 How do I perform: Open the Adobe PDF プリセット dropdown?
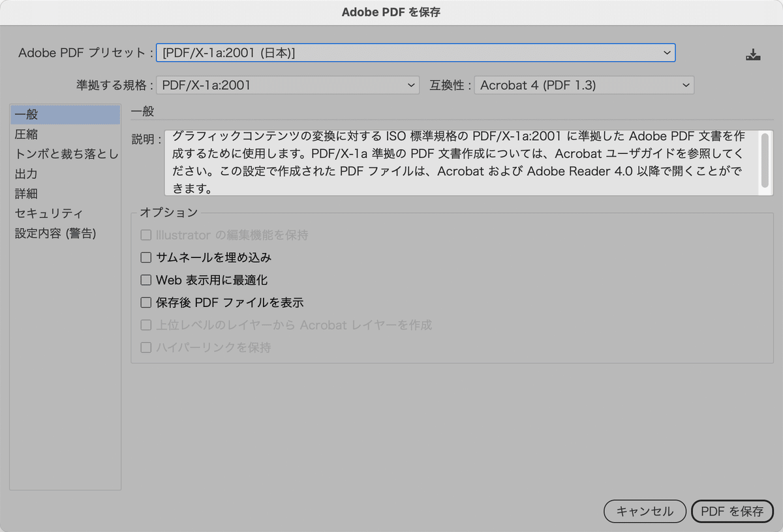(x=416, y=53)
